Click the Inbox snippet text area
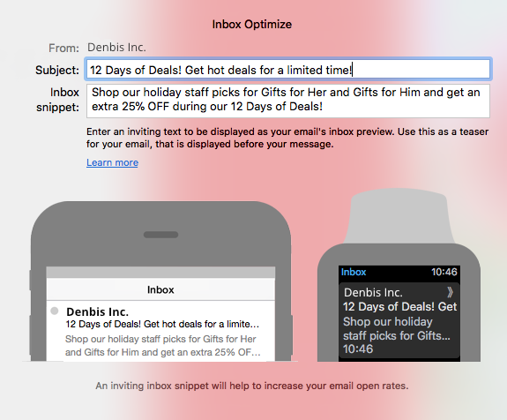This screenshot has width=507, height=420. coord(287,101)
